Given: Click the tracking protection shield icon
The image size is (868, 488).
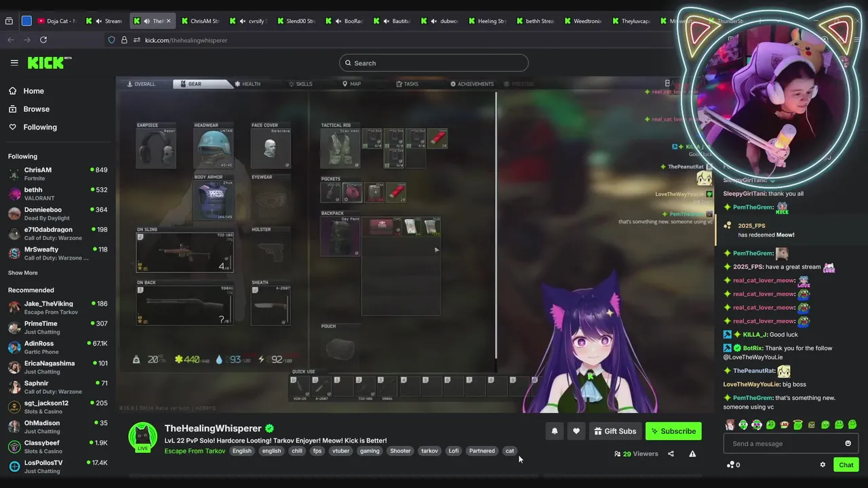Looking at the screenshot, I should [112, 40].
